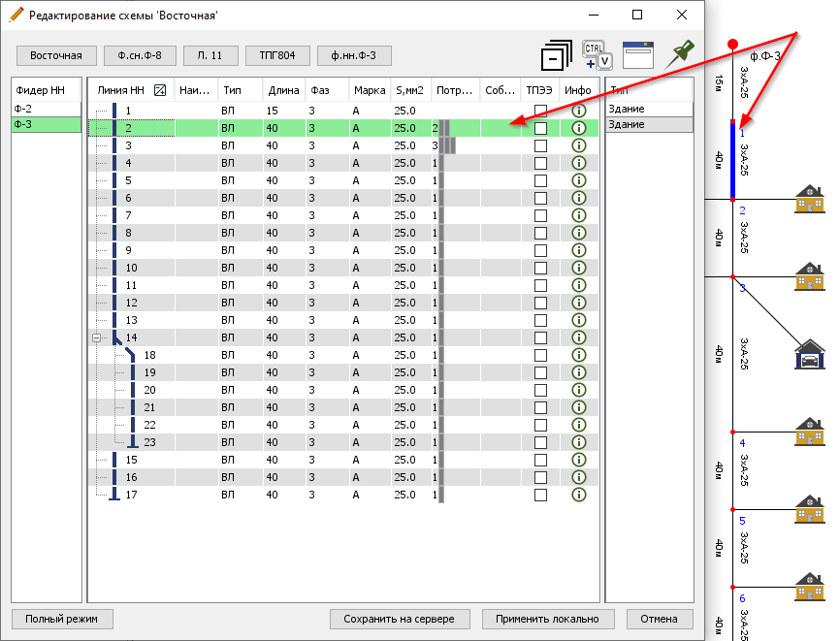This screenshot has height=641, width=840.
Task: Tick the ТПЭЭ checkbox for line 16
Action: [x=540, y=478]
